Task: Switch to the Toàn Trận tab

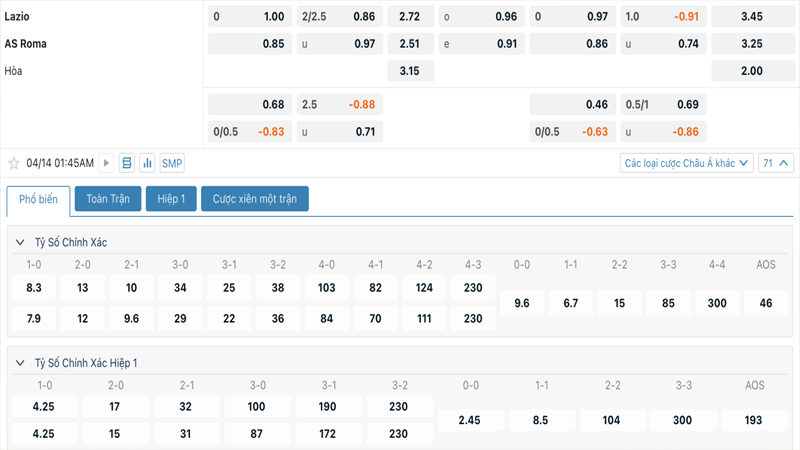Action: click(x=108, y=199)
